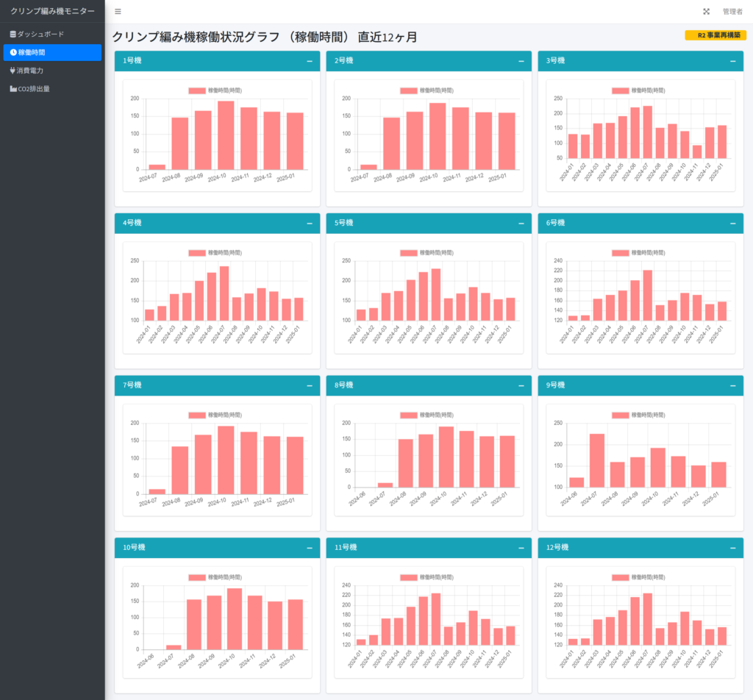Collapse the 12号機 chart panel
Image resolution: width=753 pixels, height=700 pixels.
click(x=733, y=548)
